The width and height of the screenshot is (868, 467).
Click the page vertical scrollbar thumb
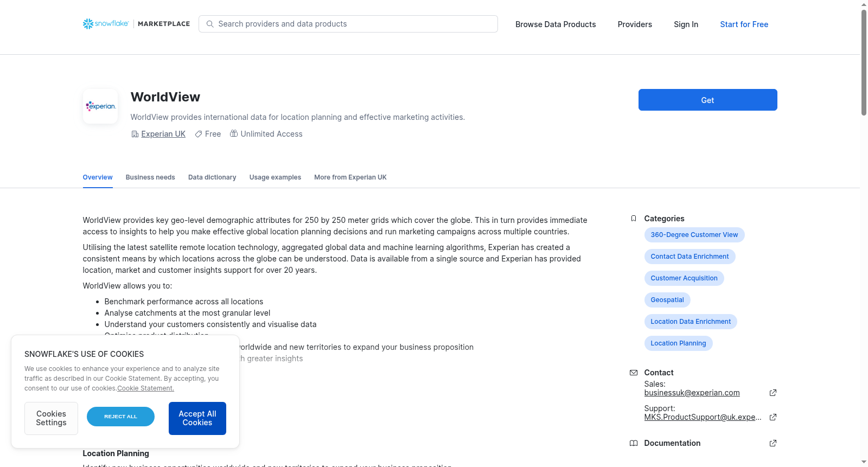[864, 62]
